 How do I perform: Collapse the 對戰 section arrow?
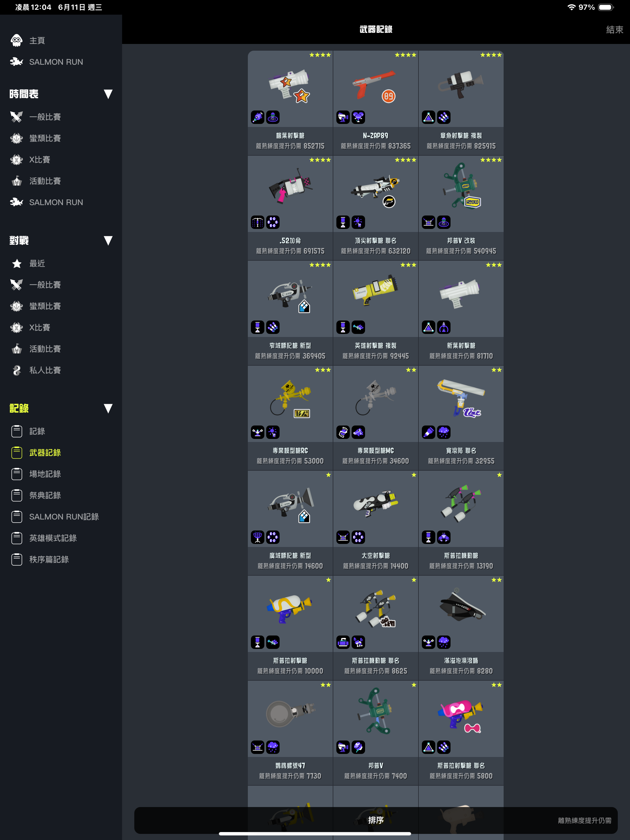point(108,241)
